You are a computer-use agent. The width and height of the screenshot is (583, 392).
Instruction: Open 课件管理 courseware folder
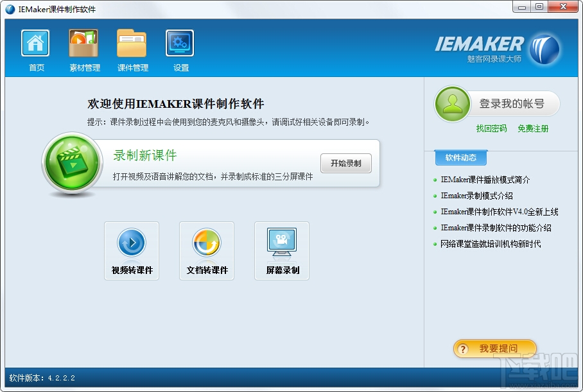[132, 43]
